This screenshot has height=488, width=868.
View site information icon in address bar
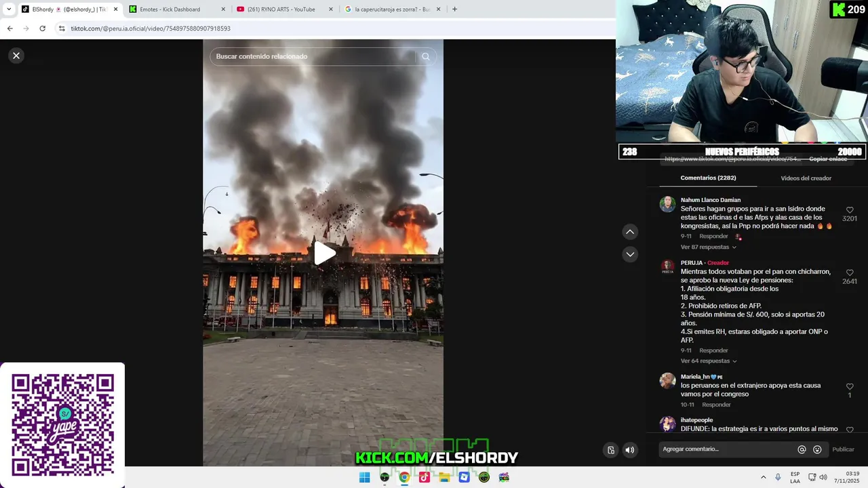point(62,28)
